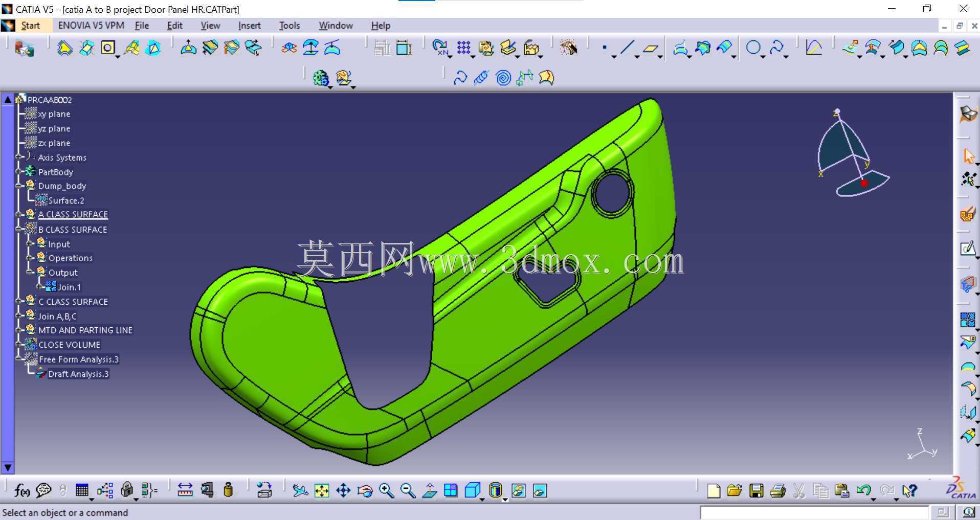Click the Quick Select arrow tool on right toolbar
The image size is (980, 520).
[968, 155]
